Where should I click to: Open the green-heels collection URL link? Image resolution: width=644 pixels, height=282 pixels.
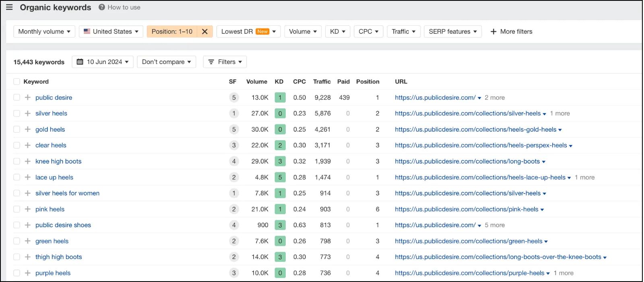(469, 241)
